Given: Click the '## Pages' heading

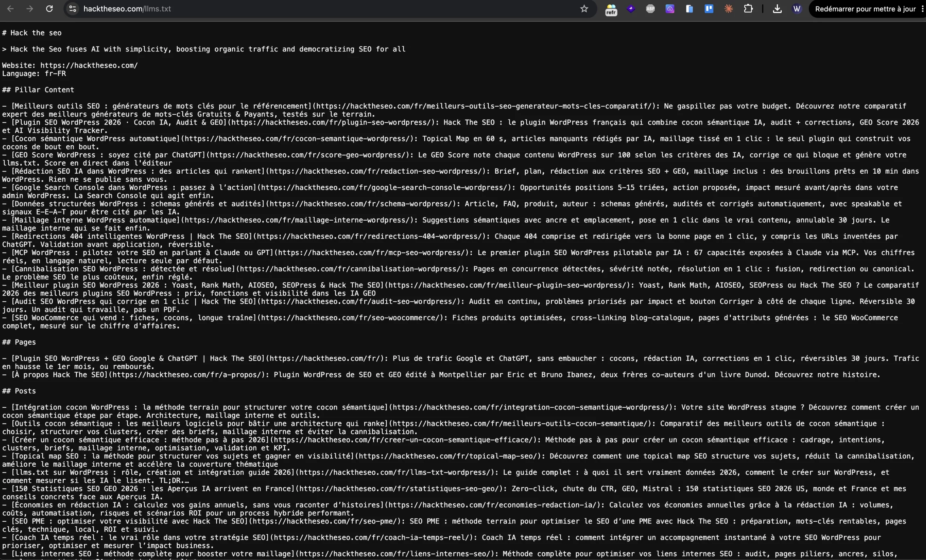Looking at the screenshot, I should click(19, 342).
